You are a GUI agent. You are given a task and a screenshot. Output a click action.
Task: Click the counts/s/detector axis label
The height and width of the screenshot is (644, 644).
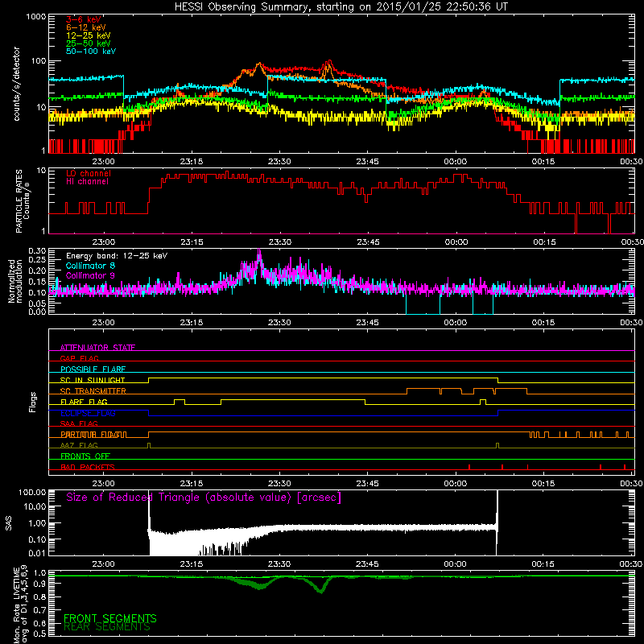click(x=16, y=84)
